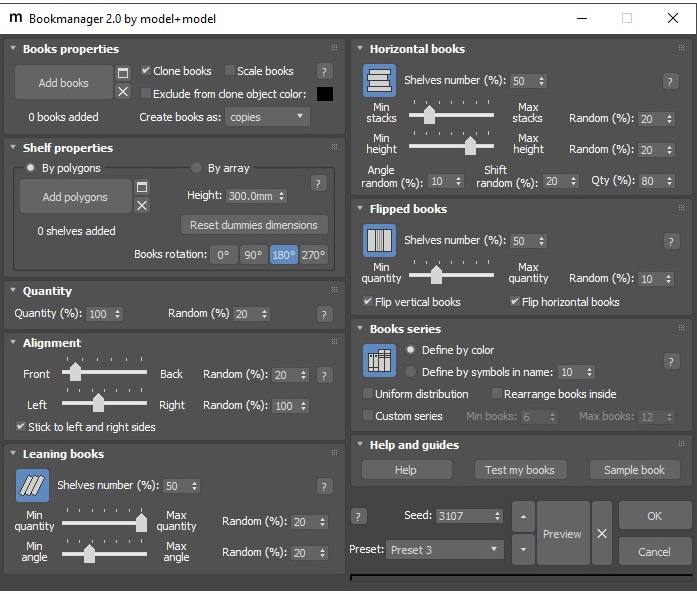Click the Reset dummies dimensions button

254,225
